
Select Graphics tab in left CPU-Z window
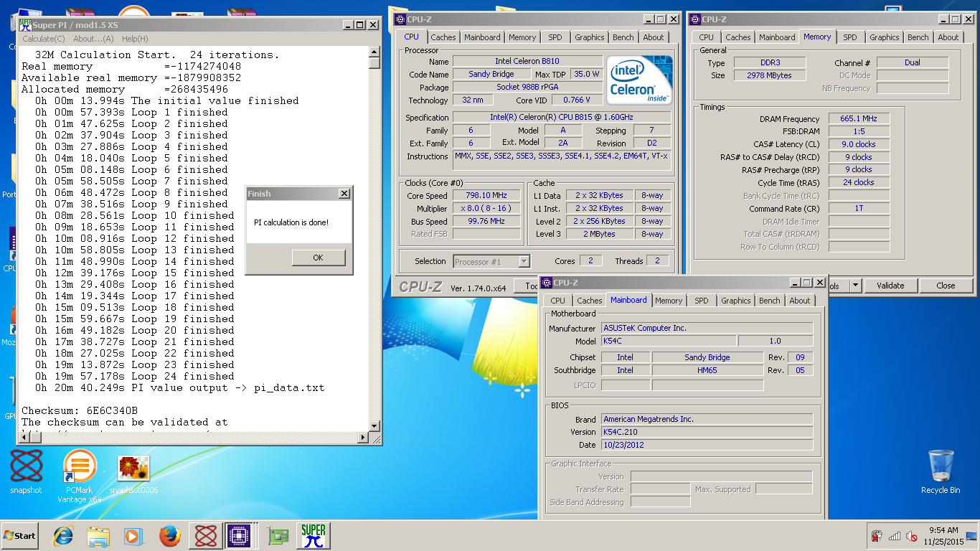[x=590, y=37]
